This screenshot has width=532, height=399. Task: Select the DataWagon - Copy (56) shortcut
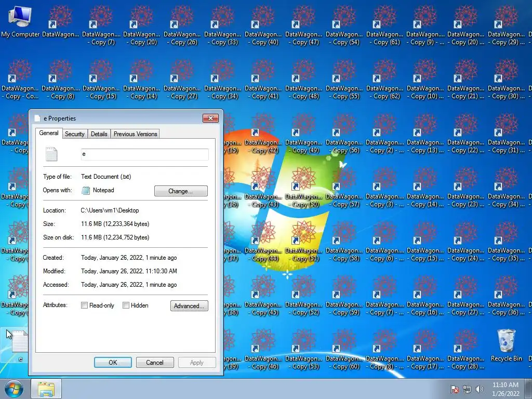[344, 134]
